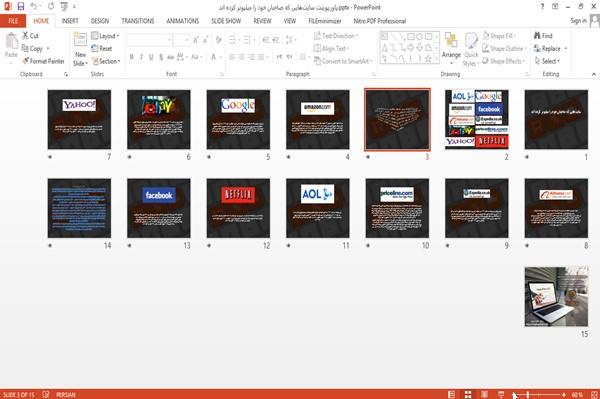The height and width of the screenshot is (399, 600).
Task: Open the Shape Fill dropdown
Action: [x=499, y=36]
